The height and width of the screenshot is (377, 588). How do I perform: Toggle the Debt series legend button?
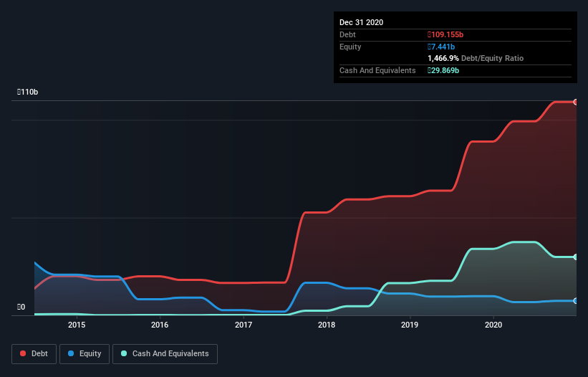coord(34,354)
